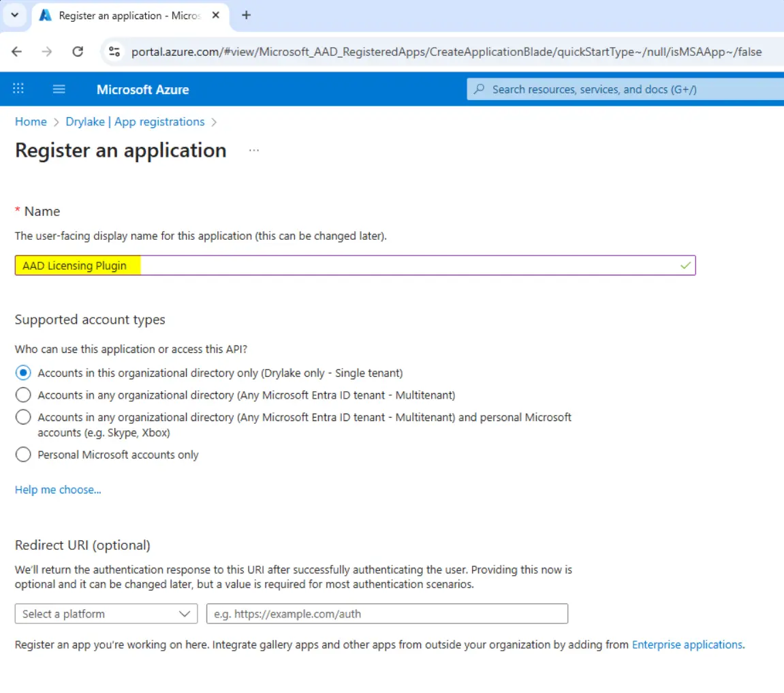
Task: Click the browser back arrow
Action: pos(17,52)
